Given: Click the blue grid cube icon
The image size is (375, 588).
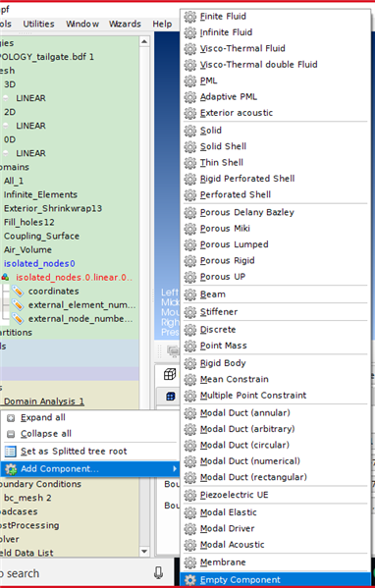Looking at the screenshot, I should 170,397.
